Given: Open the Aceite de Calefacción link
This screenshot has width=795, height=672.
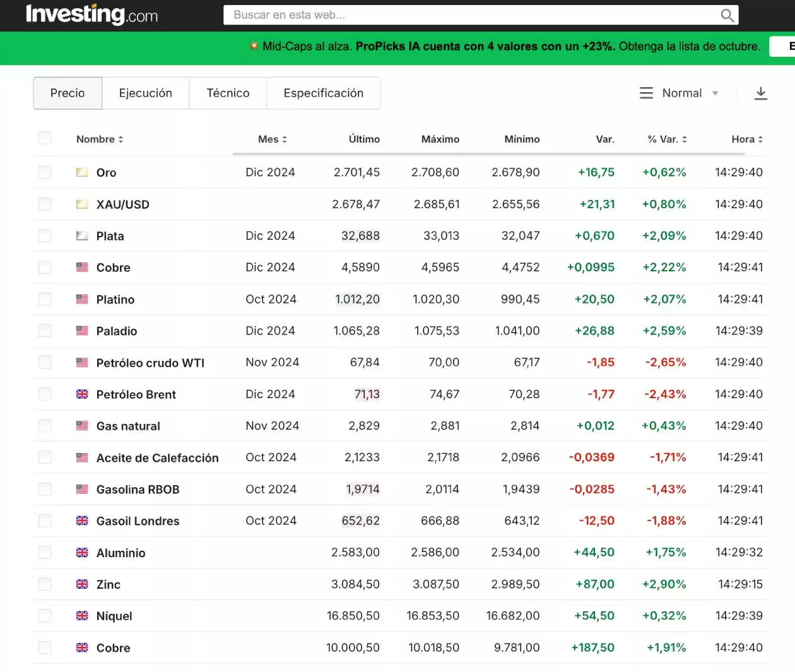Looking at the screenshot, I should click(x=157, y=458).
